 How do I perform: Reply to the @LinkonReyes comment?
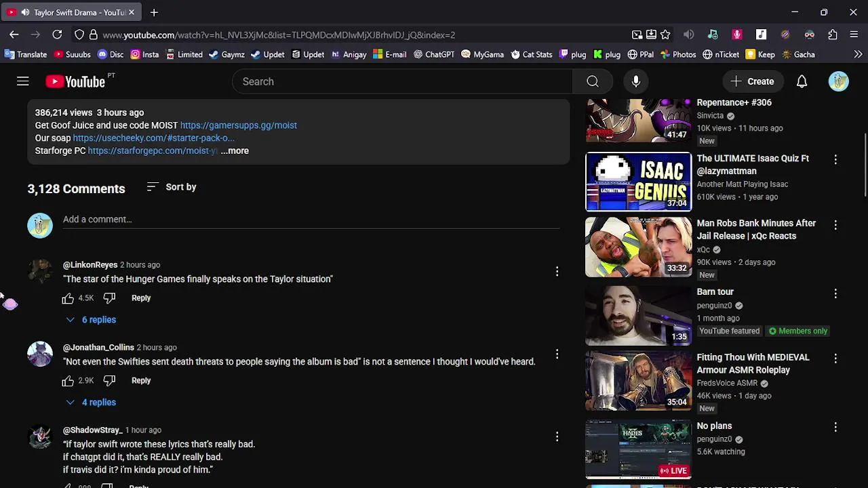[x=141, y=298]
